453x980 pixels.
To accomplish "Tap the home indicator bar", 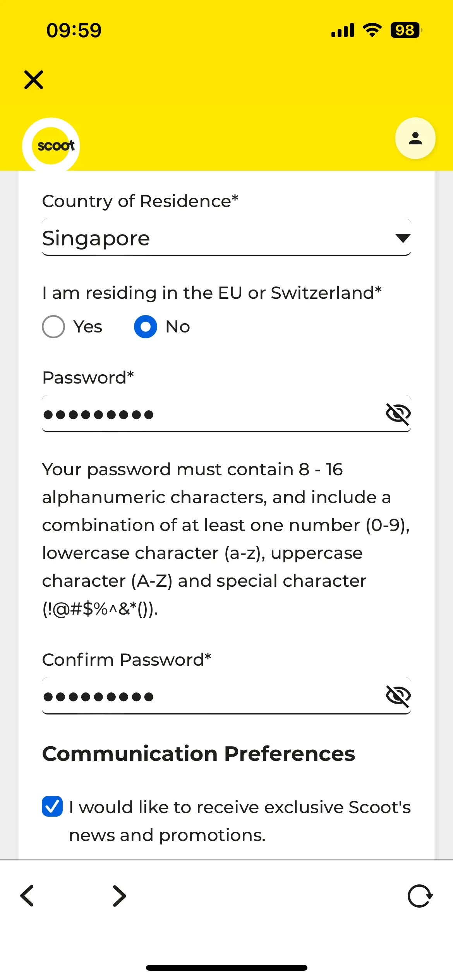I will tap(226, 968).
